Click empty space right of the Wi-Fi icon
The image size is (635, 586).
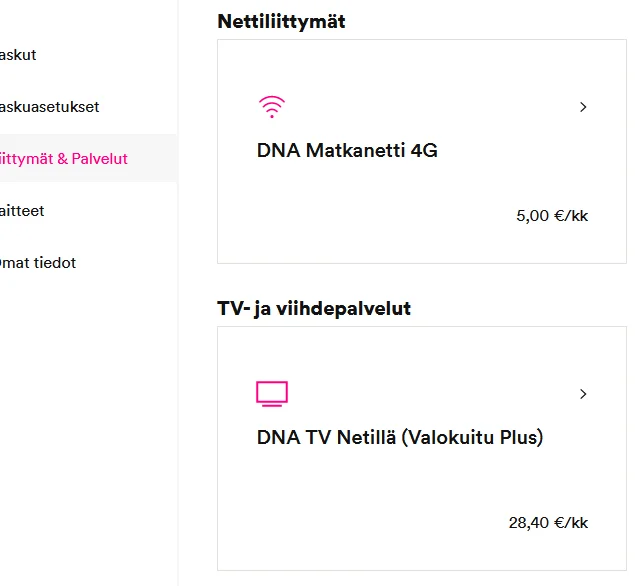(420, 107)
